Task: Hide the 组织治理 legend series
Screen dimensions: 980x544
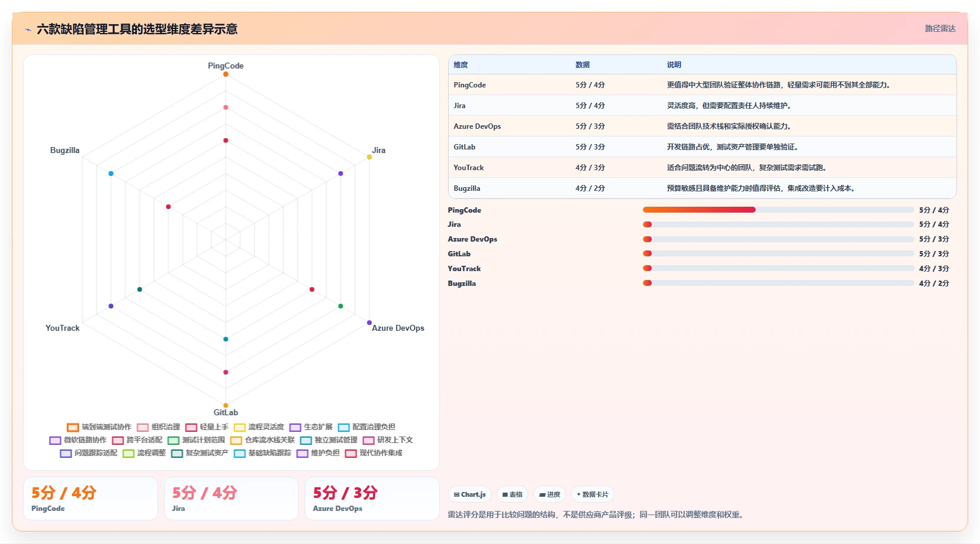Action: [x=158, y=427]
